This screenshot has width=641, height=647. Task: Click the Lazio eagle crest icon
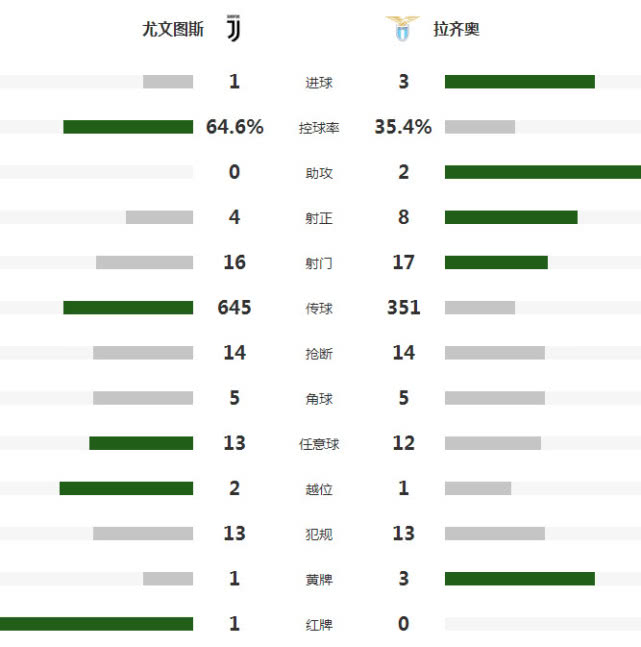[x=402, y=28]
